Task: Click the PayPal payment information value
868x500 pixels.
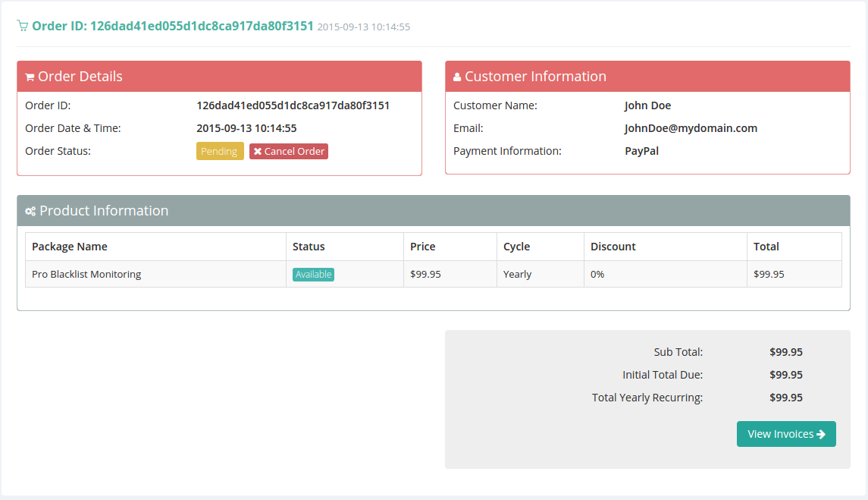Action: pyautogui.click(x=641, y=151)
